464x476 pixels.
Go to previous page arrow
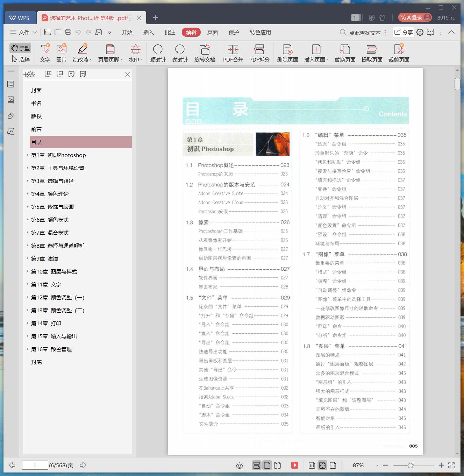pos(12,465)
